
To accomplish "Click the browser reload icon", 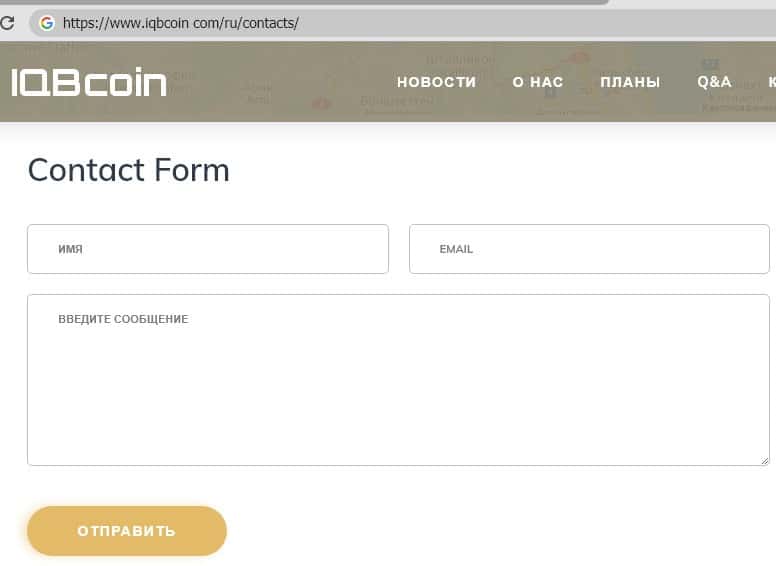I will [x=7, y=22].
